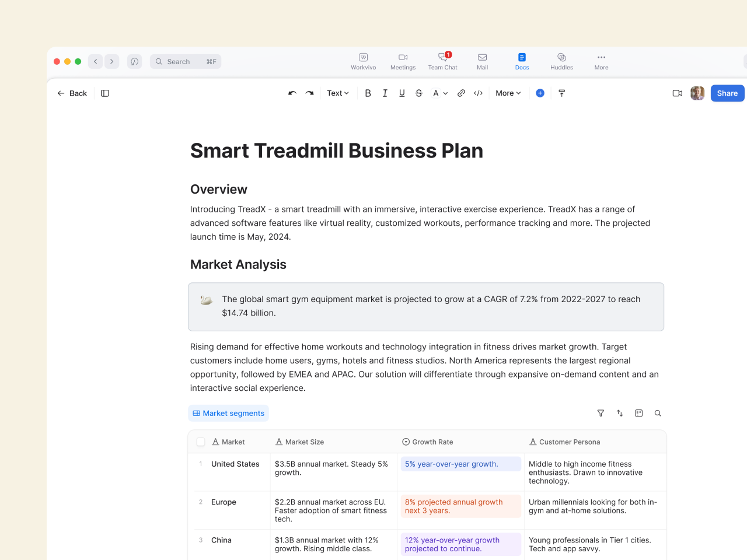Image resolution: width=747 pixels, height=560 pixels.
Task: Start a video meeting from camera icon
Action: [x=677, y=93]
